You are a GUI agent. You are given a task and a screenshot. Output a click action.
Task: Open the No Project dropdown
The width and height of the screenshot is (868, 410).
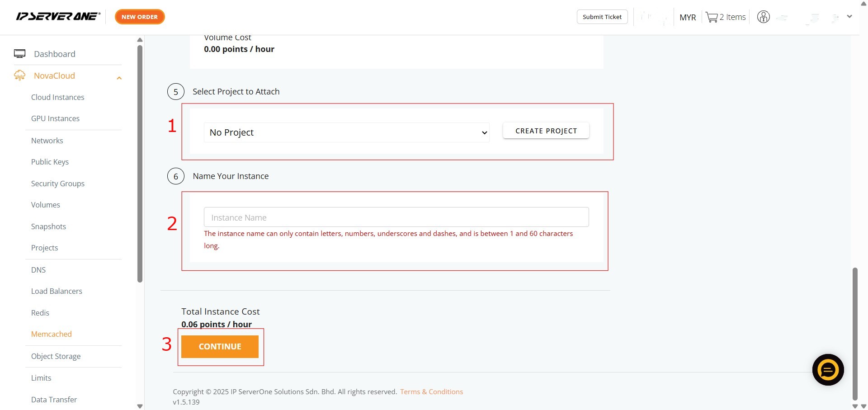pos(346,132)
